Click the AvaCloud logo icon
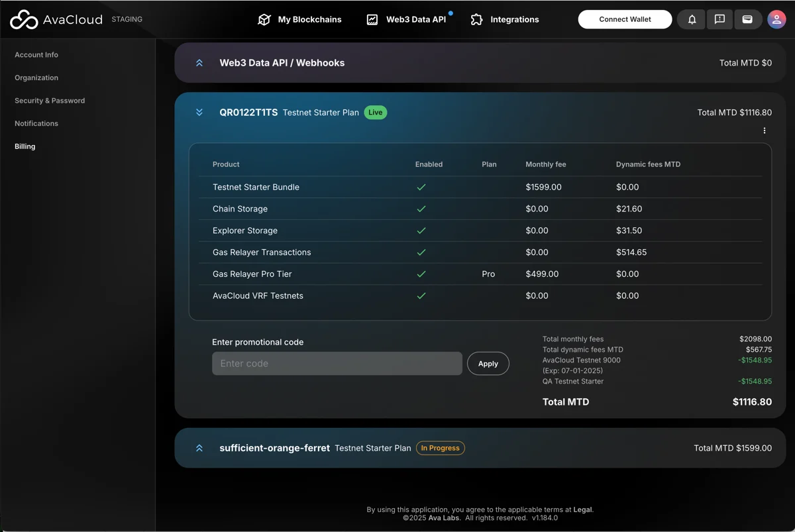 [x=24, y=20]
